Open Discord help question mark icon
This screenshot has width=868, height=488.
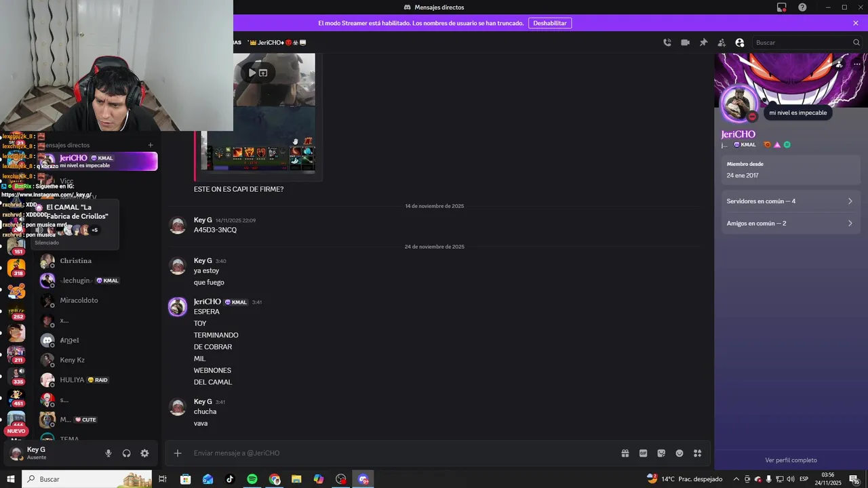(x=802, y=7)
